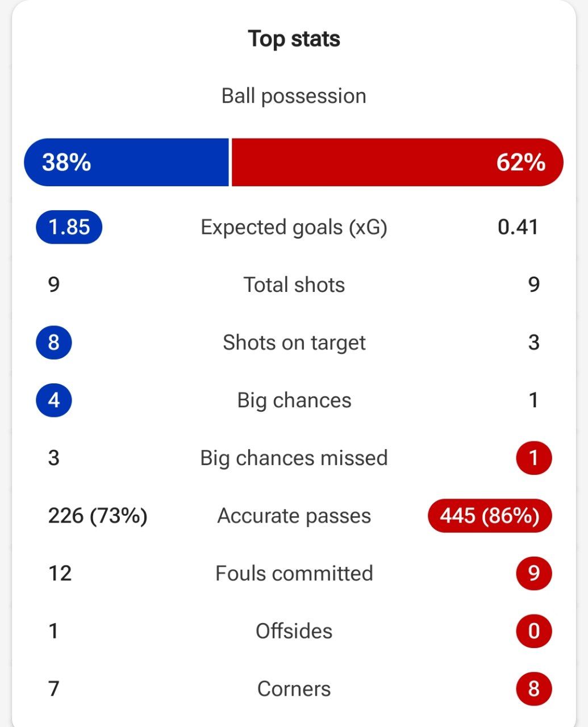Screen dimensions: 588x727
Task: Click the Accurate passes label
Action: coord(294,516)
